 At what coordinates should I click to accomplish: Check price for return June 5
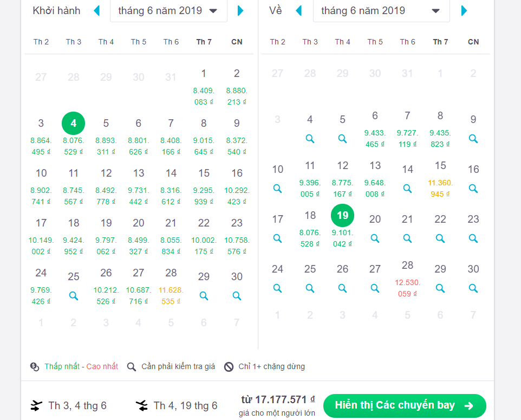coord(342,139)
